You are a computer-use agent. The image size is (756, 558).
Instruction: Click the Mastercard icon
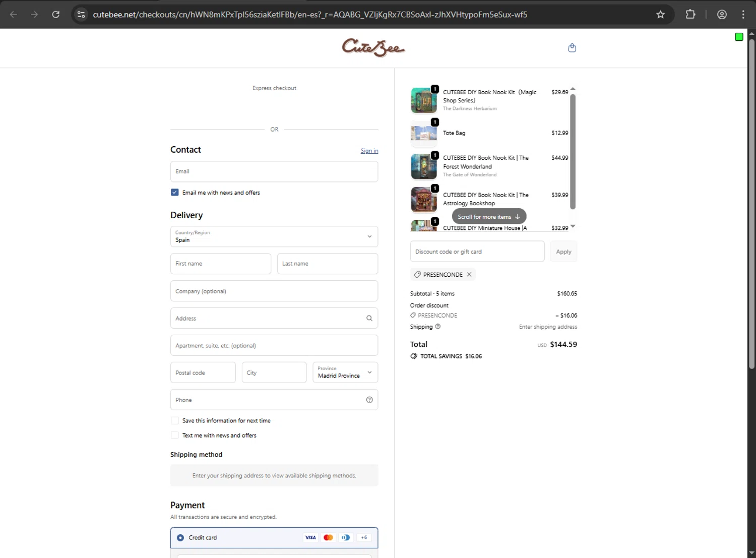coord(328,537)
